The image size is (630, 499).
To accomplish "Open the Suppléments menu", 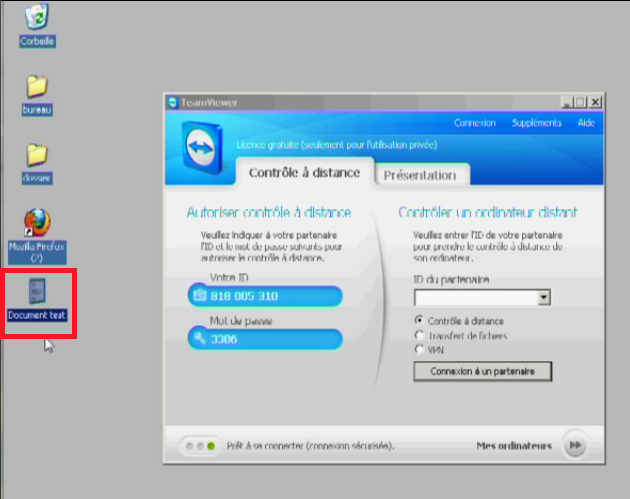I will click(536, 123).
